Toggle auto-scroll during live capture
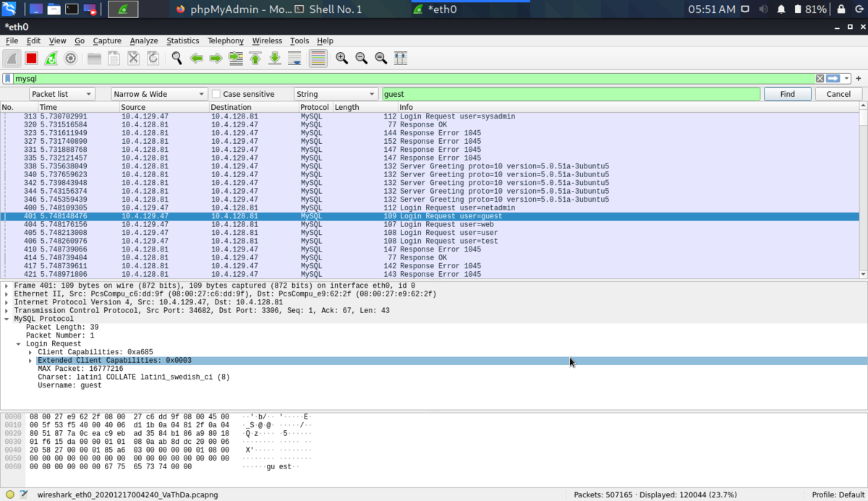Viewport: 868px width, 501px height. point(294,59)
